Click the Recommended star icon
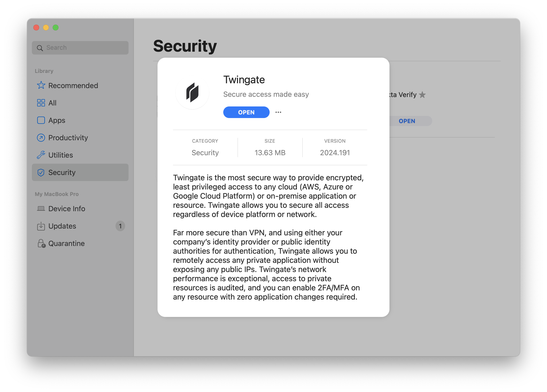 (41, 85)
